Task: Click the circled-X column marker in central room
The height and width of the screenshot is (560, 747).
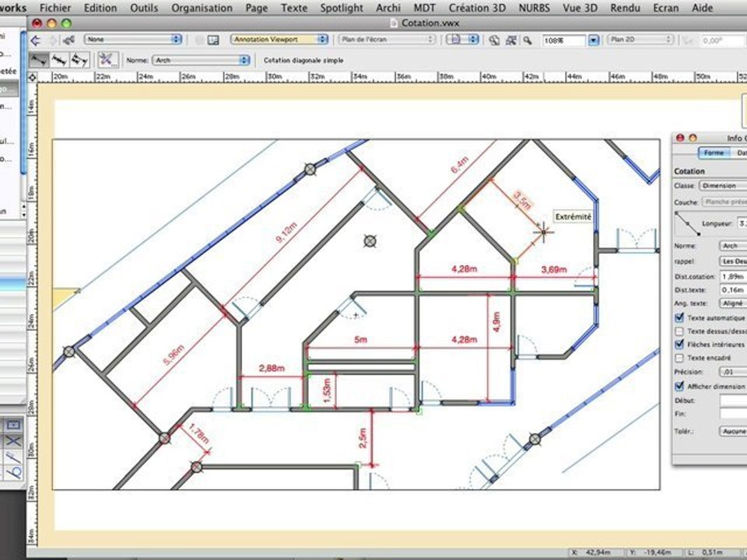Action: (x=370, y=241)
